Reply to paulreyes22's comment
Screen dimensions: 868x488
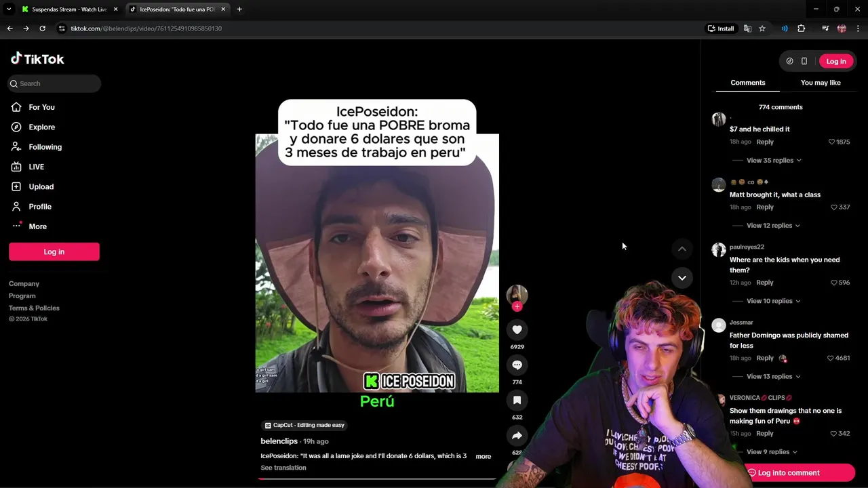(765, 283)
